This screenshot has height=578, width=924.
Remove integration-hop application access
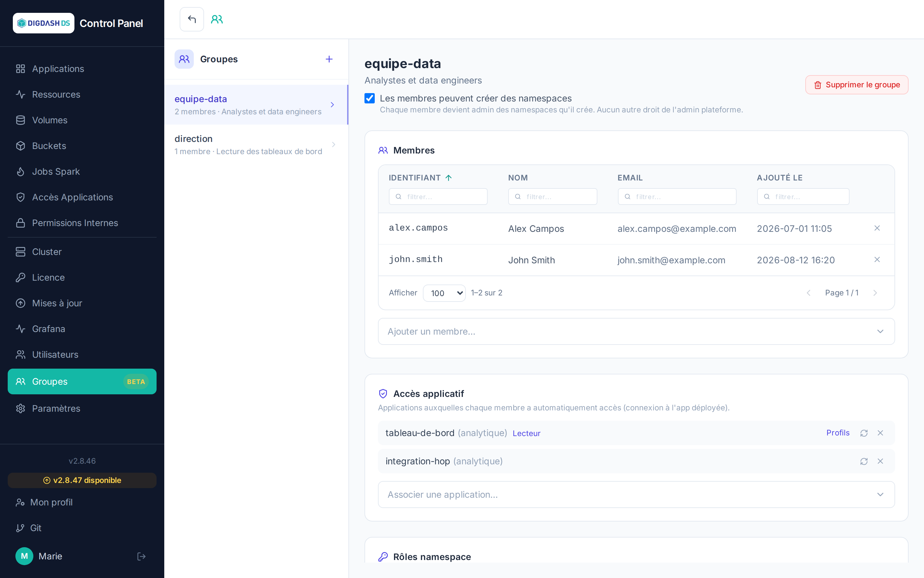coord(880,461)
